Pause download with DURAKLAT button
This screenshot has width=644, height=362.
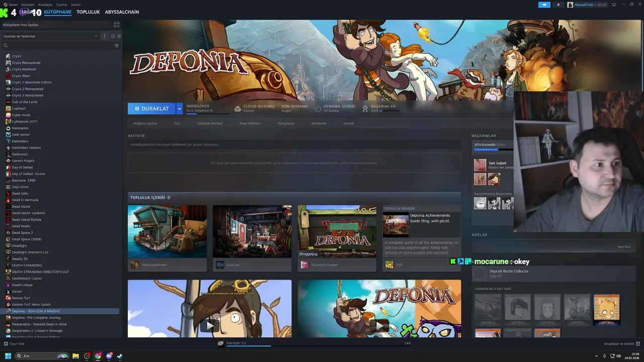[x=151, y=109]
